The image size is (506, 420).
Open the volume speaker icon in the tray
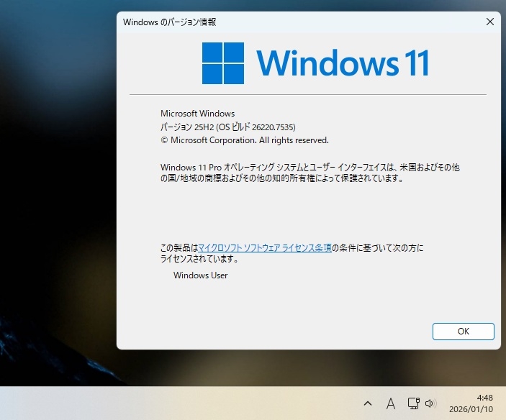point(430,403)
